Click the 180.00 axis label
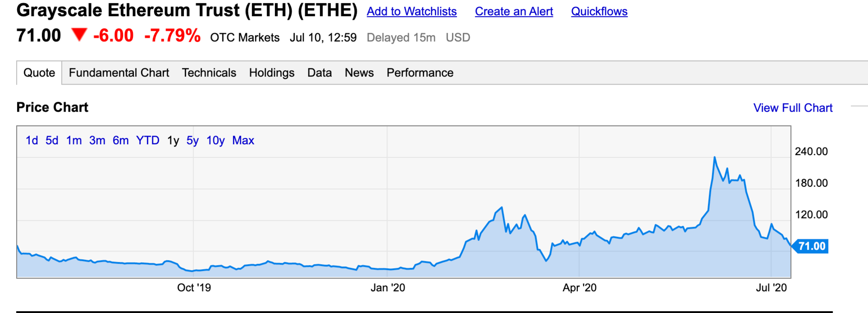 pos(811,183)
